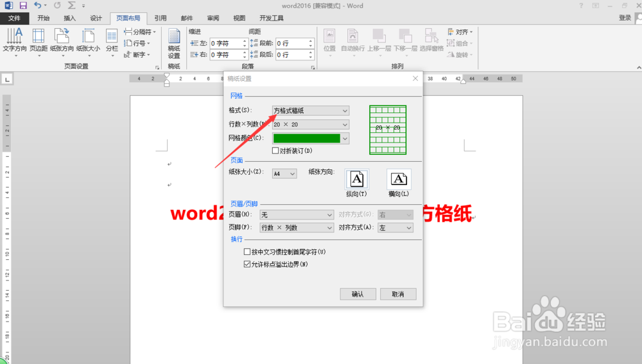
Task: Click the 上移一层 bring forward icon
Action: click(x=379, y=42)
